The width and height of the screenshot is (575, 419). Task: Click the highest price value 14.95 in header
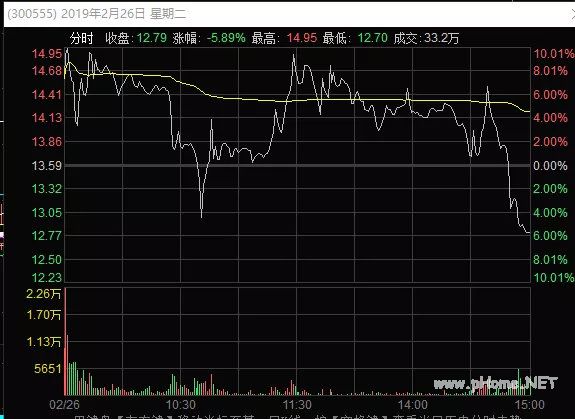point(302,38)
